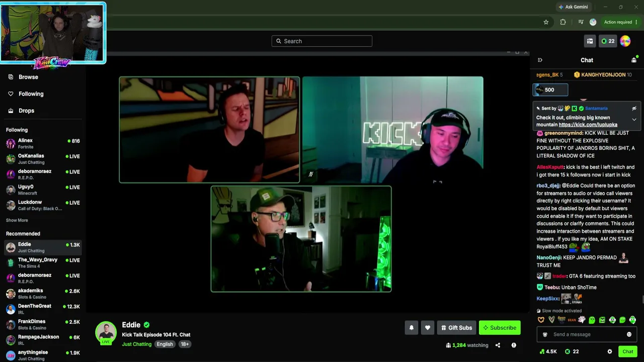
Task: Open anythingelse recommended channel
Action: (42, 355)
